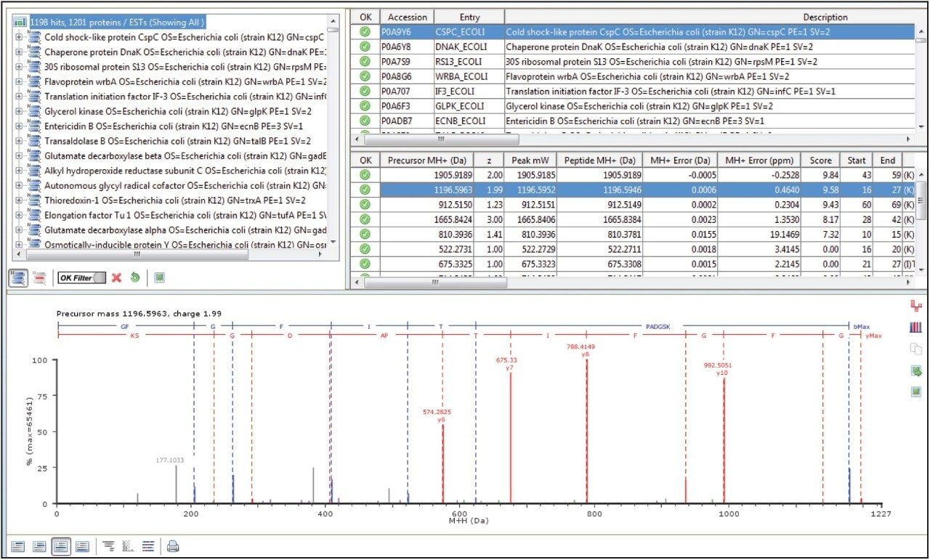Click the second spectrum layout icon in bottom toolbar
This screenshot has width=930, height=560.
coord(39,546)
